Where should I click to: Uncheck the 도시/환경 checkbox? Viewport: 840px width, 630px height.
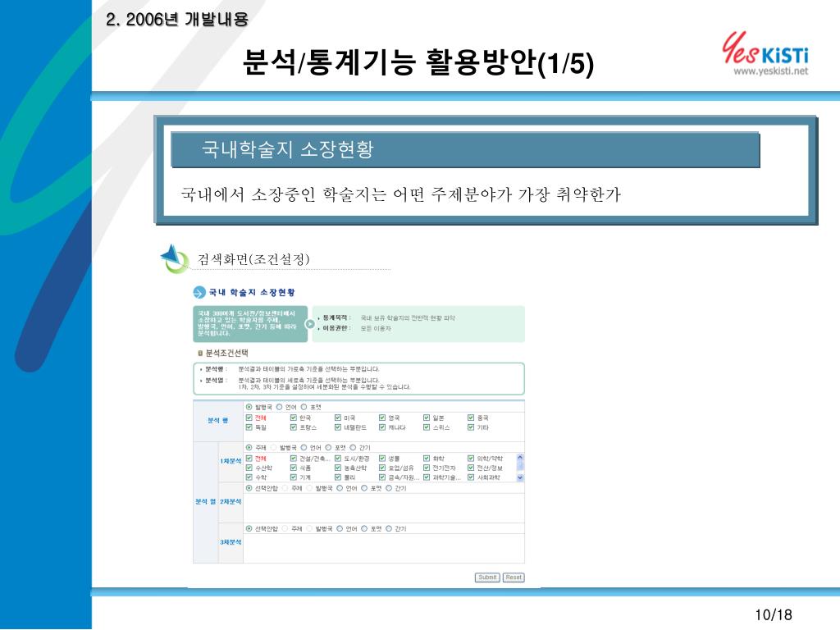pyautogui.click(x=338, y=459)
